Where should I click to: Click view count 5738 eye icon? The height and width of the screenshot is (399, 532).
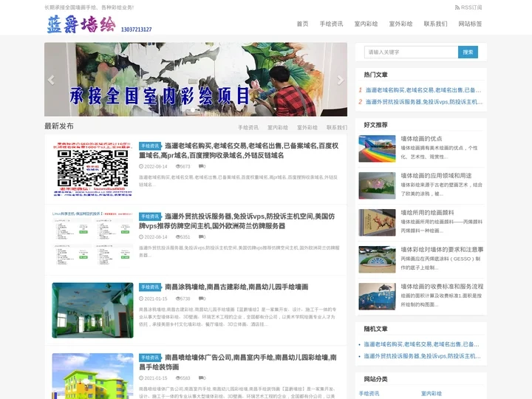(178, 299)
